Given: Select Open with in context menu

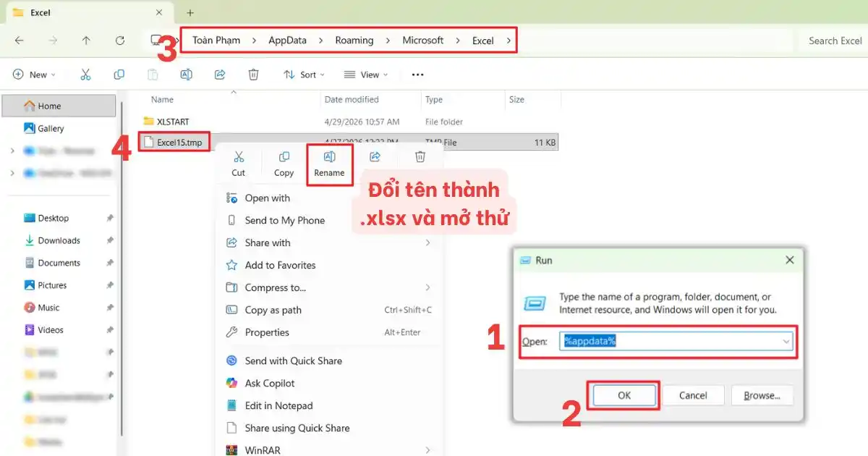Looking at the screenshot, I should pos(329,198).
